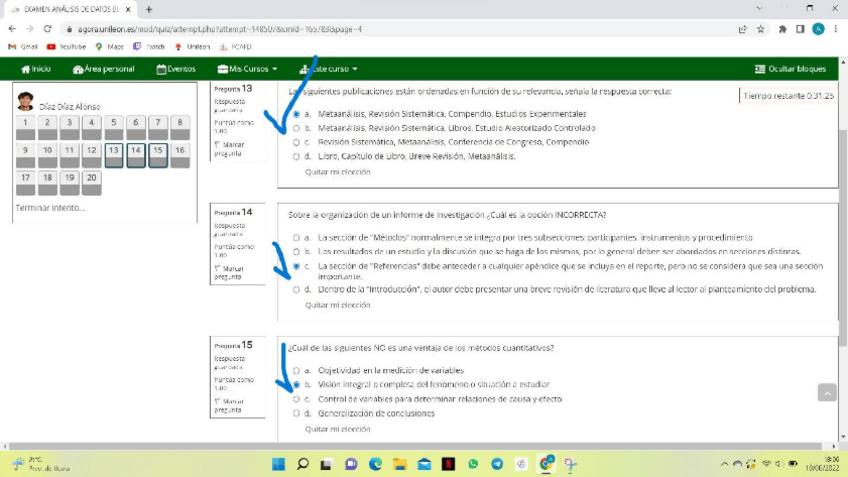Open Área personal from the navigation bar
This screenshot has height=477, width=848.
click(x=103, y=69)
